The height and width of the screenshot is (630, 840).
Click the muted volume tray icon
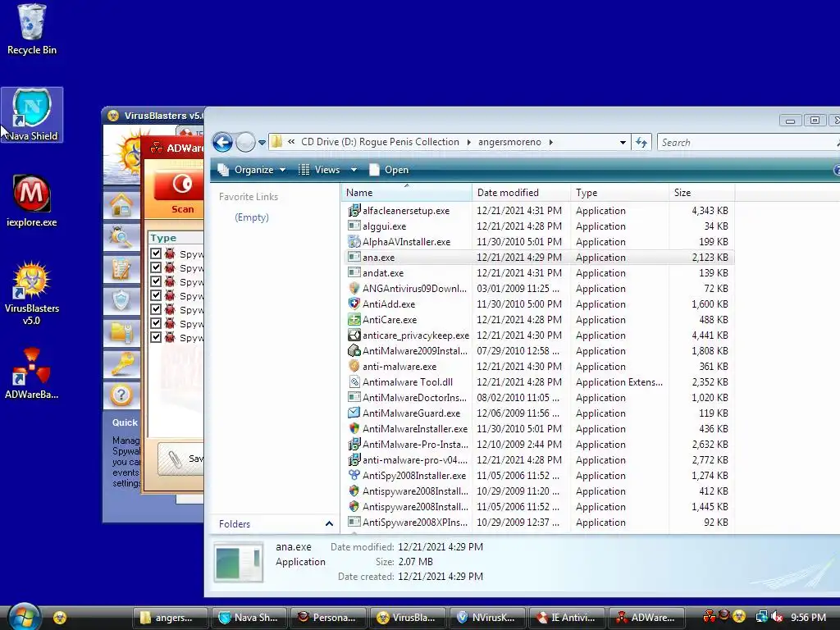point(776,617)
